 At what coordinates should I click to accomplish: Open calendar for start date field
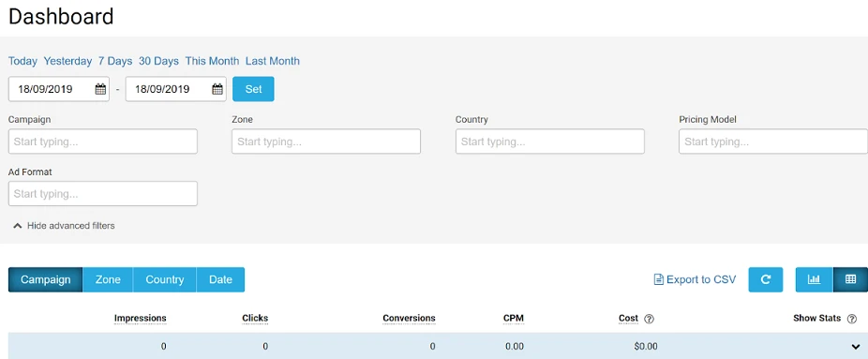click(100, 89)
